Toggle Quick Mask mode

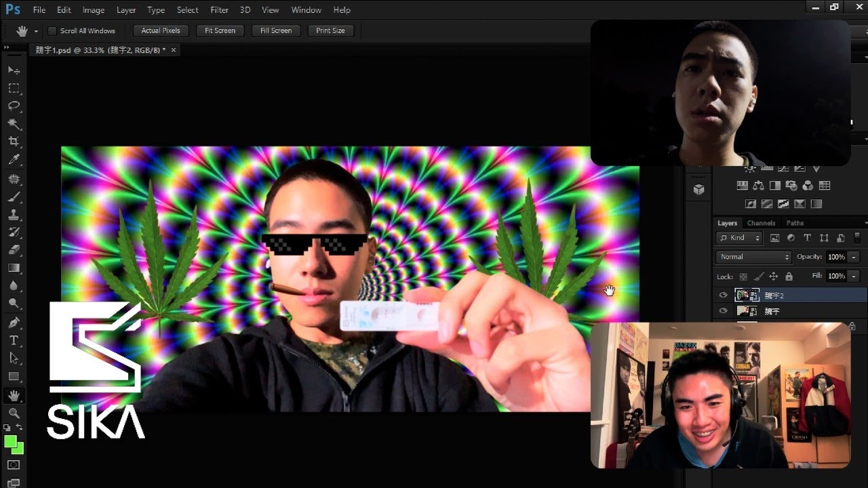[14, 465]
